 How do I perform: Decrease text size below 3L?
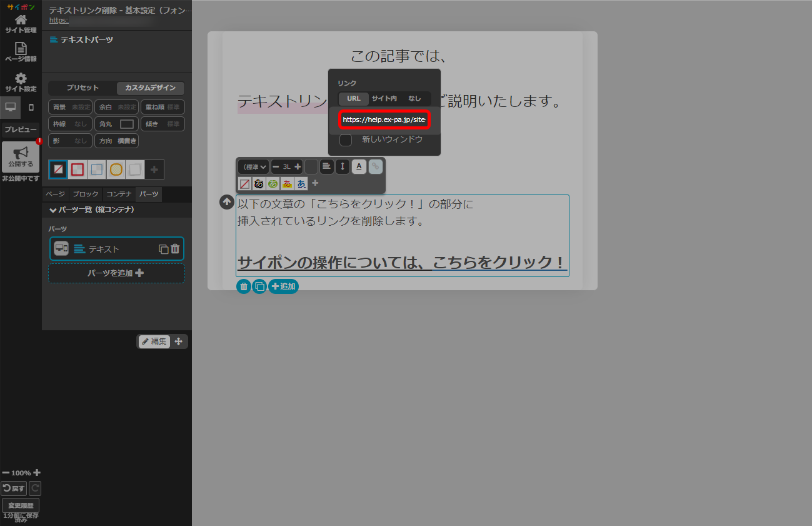point(276,167)
